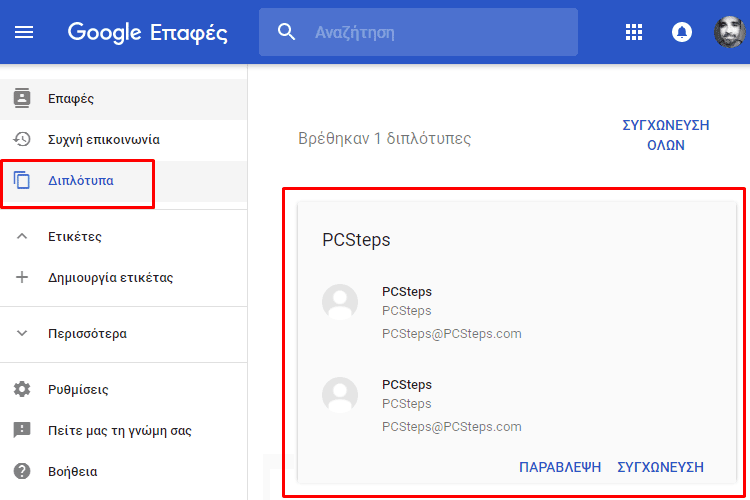Open the hamburger main menu

(x=23, y=33)
